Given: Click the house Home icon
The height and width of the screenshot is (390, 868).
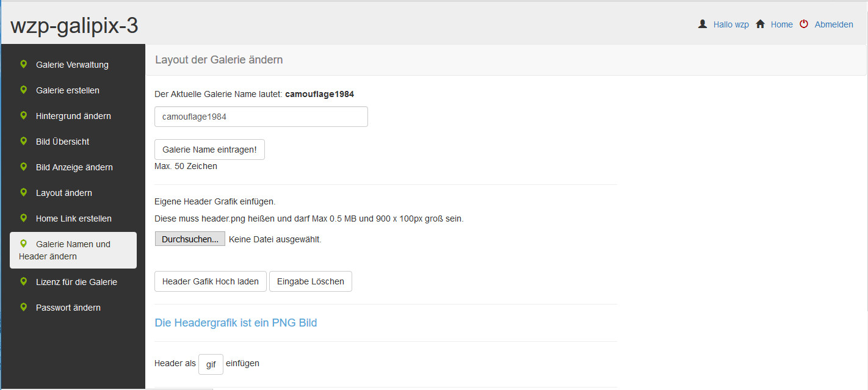Looking at the screenshot, I should pyautogui.click(x=761, y=24).
